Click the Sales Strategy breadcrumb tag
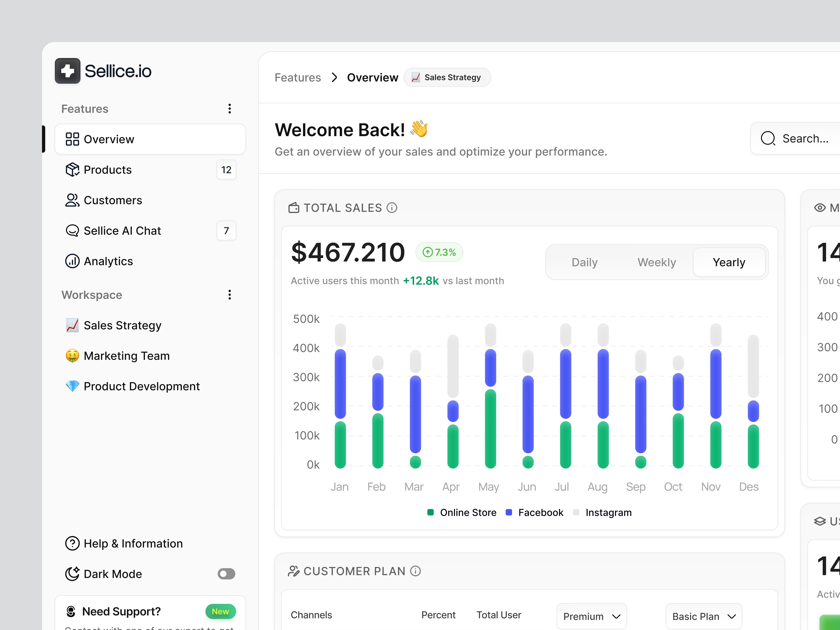840x630 pixels. tap(447, 78)
